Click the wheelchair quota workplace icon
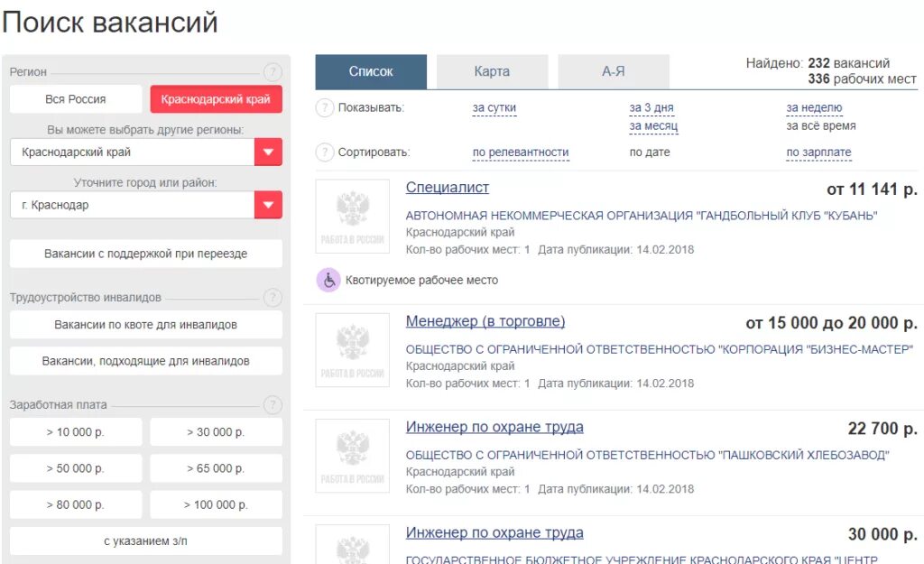Screen dimensions: 924x564 [x=328, y=280]
